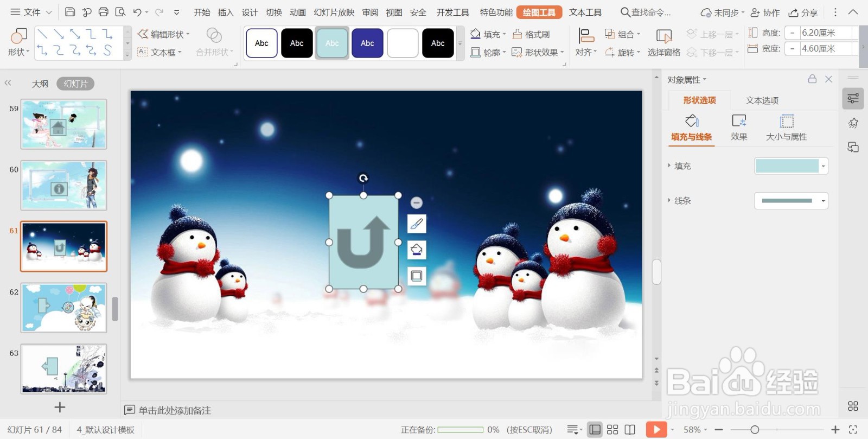Open the Effects (效果) sub-tab
Screen dimensions: 868x439
[x=739, y=128]
